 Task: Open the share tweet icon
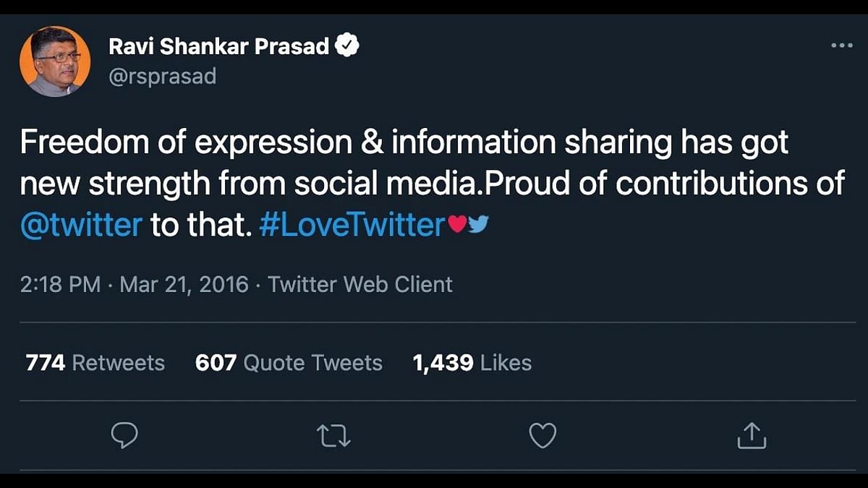click(x=751, y=435)
